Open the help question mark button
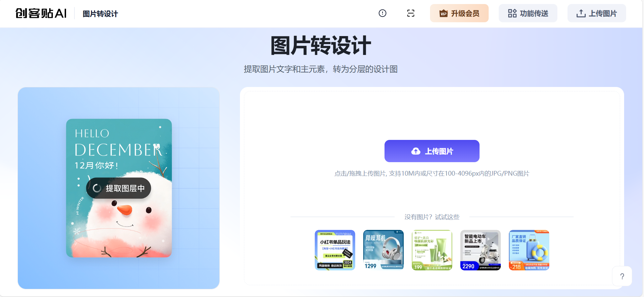Screen dimensions: 644x297 tap(622, 276)
